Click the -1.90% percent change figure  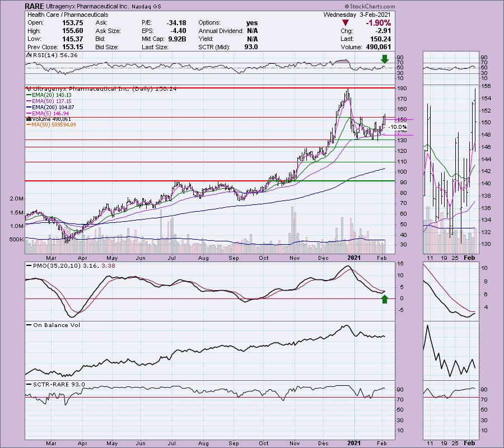[x=378, y=23]
